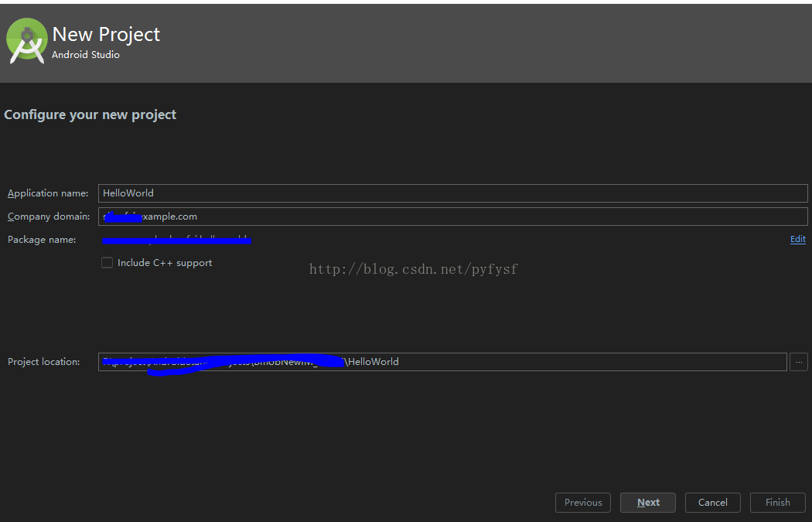Click the Edit link for Package name
The width and height of the screenshot is (812, 522).
coord(797,239)
